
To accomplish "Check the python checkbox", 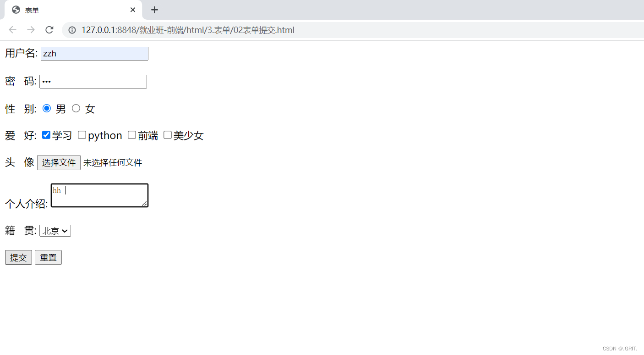I will [82, 135].
